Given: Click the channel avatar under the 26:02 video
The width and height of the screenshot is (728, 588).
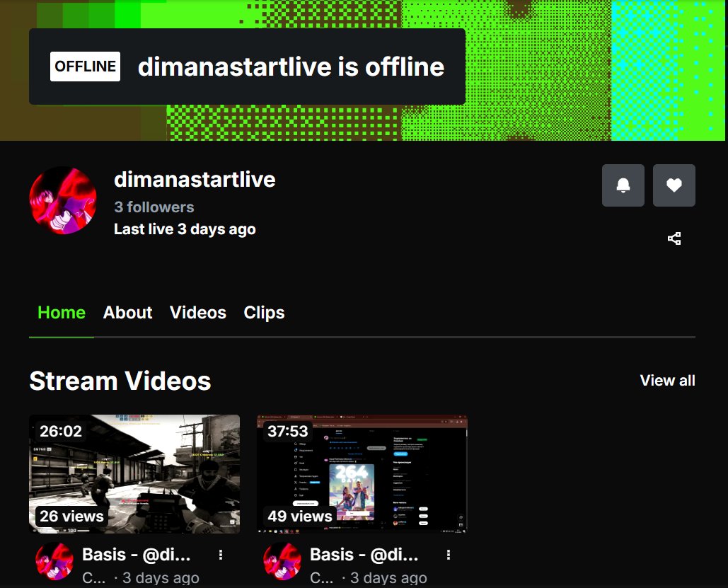Looking at the screenshot, I should [x=54, y=561].
